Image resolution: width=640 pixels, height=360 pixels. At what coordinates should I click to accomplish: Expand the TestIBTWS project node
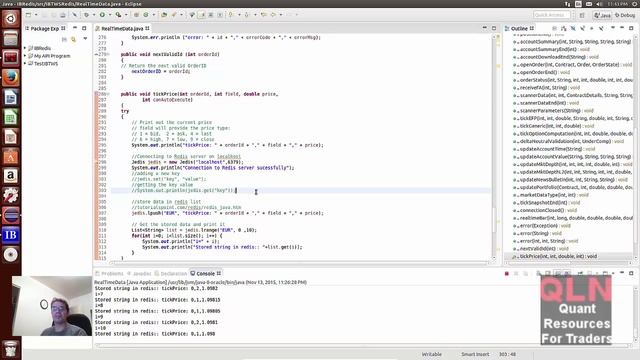click(25, 64)
